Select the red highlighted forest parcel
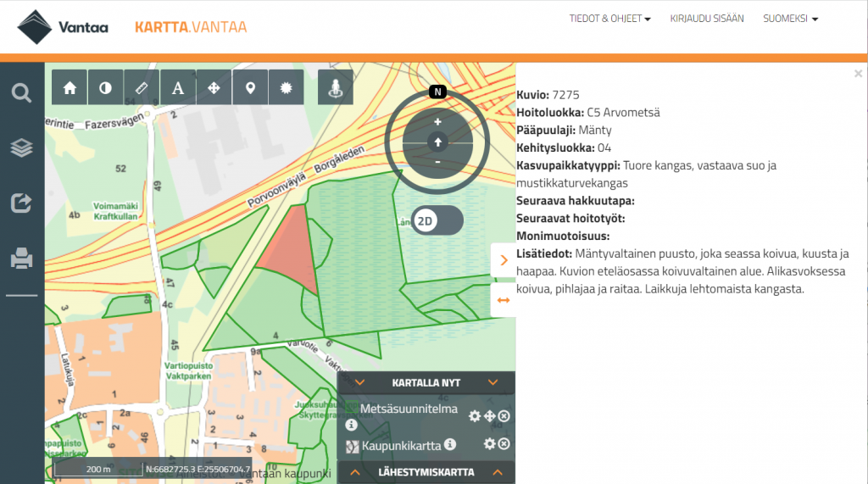The image size is (868, 484). [x=292, y=249]
